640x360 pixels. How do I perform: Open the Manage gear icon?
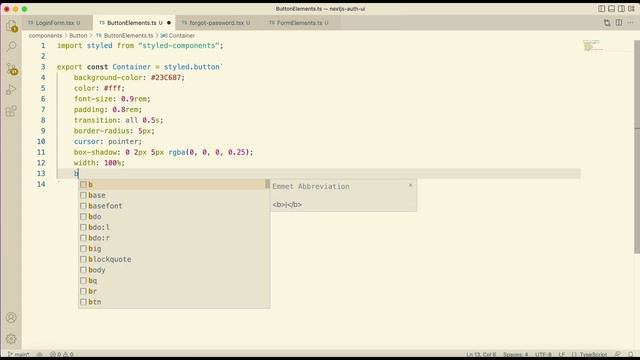tap(11, 339)
